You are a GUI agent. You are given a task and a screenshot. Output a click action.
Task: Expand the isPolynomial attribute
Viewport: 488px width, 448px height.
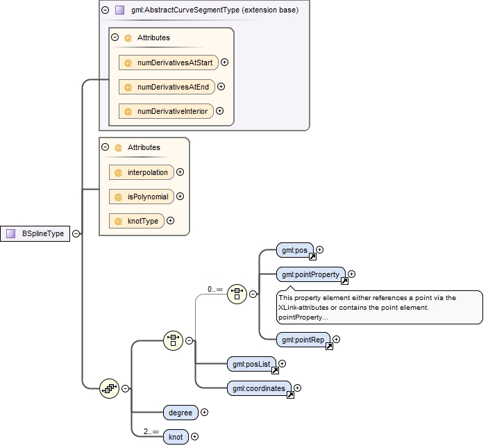point(180,197)
